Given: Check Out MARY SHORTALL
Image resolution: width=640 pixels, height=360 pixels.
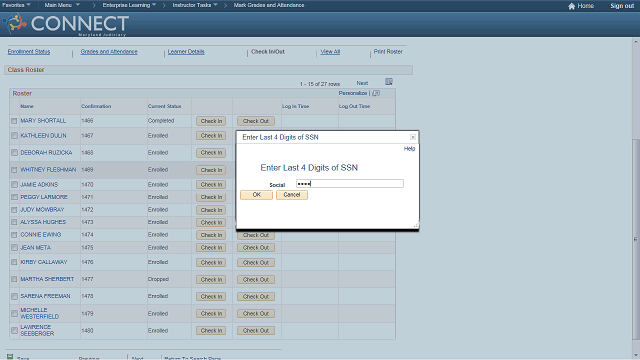Looking at the screenshot, I should click(256, 121).
